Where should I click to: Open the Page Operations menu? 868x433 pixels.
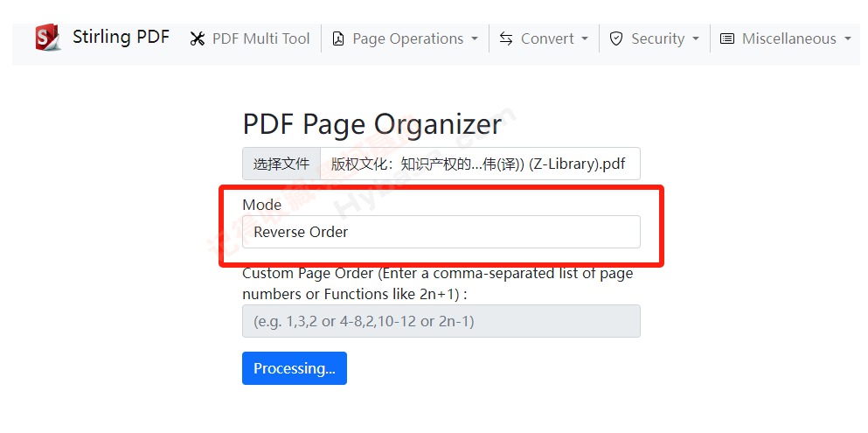(x=405, y=38)
